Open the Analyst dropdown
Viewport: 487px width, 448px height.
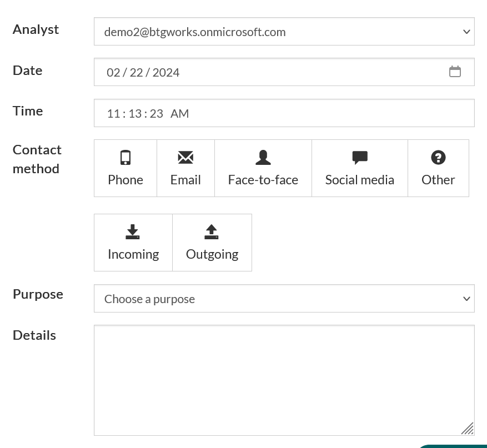tap(284, 32)
